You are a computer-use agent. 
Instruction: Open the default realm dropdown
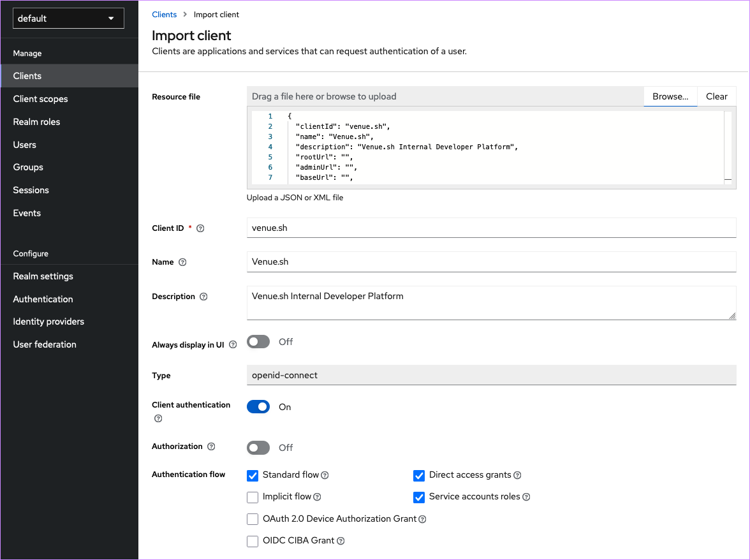pos(68,18)
